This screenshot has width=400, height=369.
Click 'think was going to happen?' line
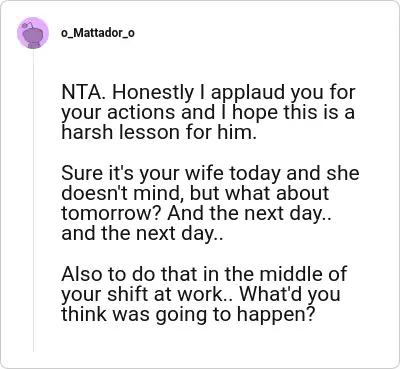pyautogui.click(x=188, y=314)
